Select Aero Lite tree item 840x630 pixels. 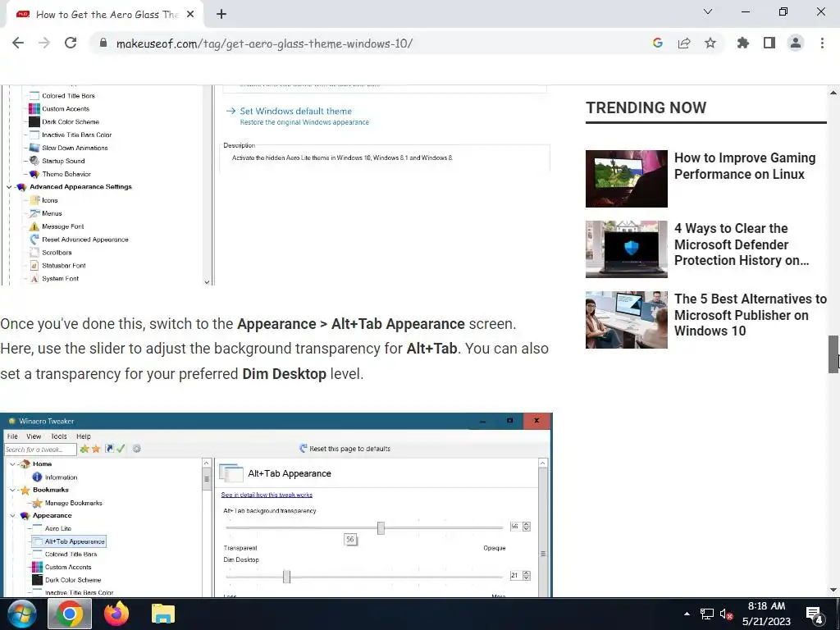point(58,528)
